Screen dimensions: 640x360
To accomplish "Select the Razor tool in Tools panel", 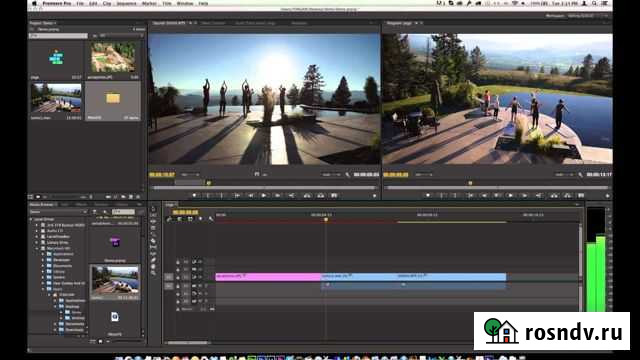I will pos(153,241).
